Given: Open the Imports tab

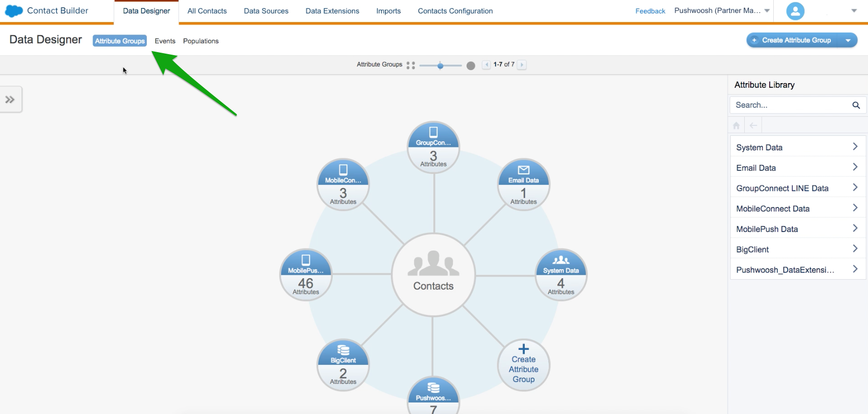Looking at the screenshot, I should coord(388,11).
